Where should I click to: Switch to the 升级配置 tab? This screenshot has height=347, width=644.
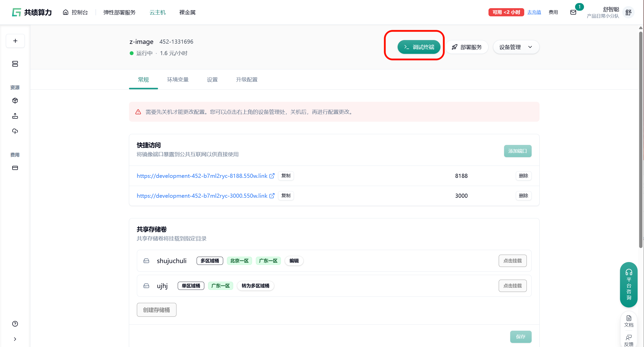pyautogui.click(x=247, y=80)
